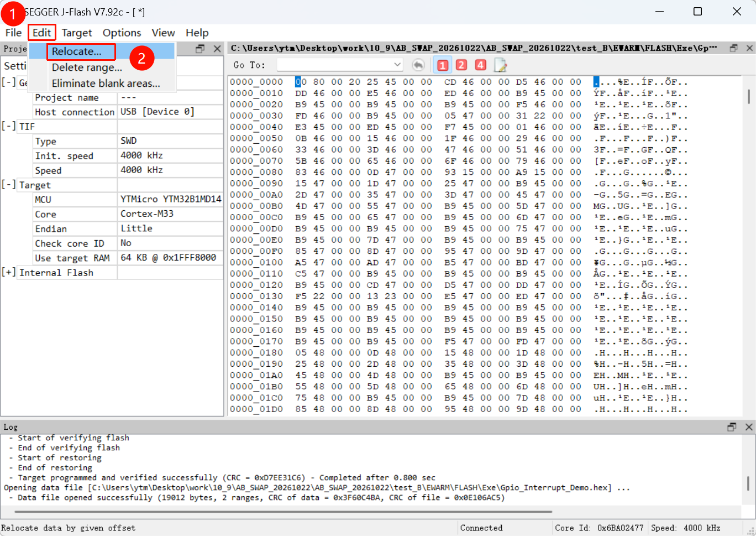756x536 pixels.
Task: Float the Log panel
Action: (x=732, y=426)
